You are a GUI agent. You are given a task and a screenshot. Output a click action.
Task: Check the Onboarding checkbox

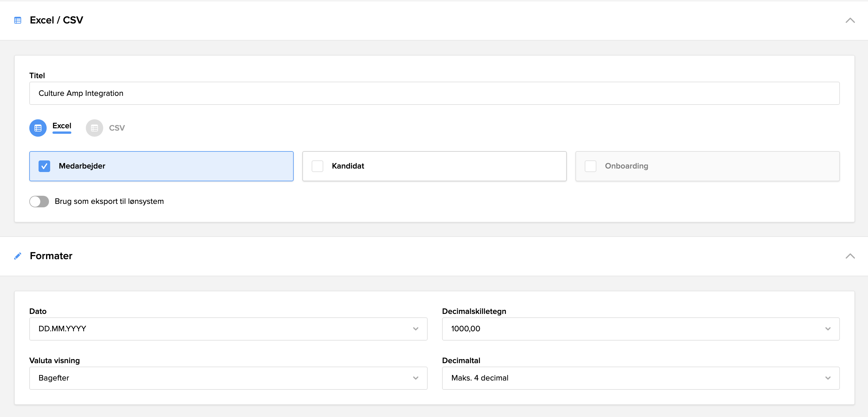click(x=590, y=166)
